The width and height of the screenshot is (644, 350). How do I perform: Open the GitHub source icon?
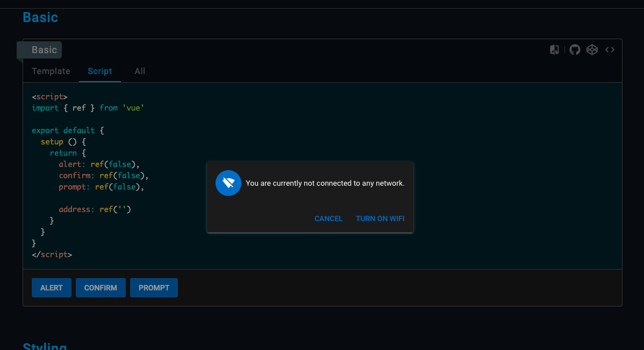pyautogui.click(x=575, y=50)
